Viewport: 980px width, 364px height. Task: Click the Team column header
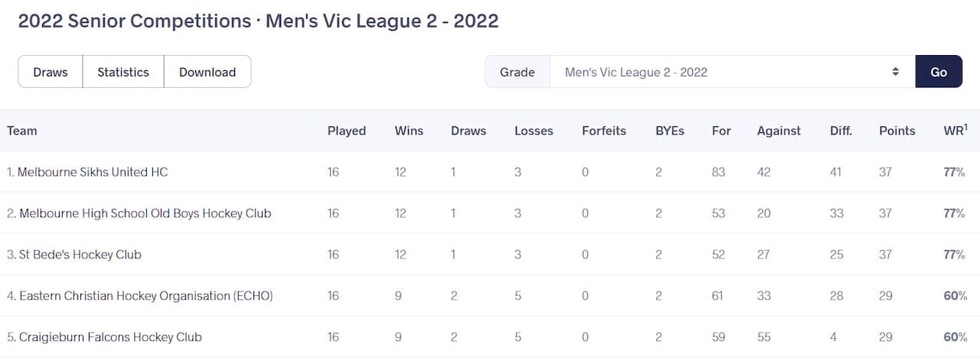click(x=22, y=131)
